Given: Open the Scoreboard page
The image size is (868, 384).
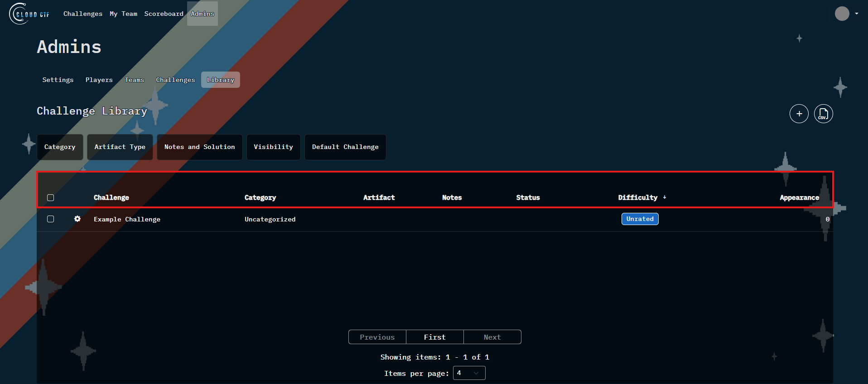Looking at the screenshot, I should tap(164, 14).
